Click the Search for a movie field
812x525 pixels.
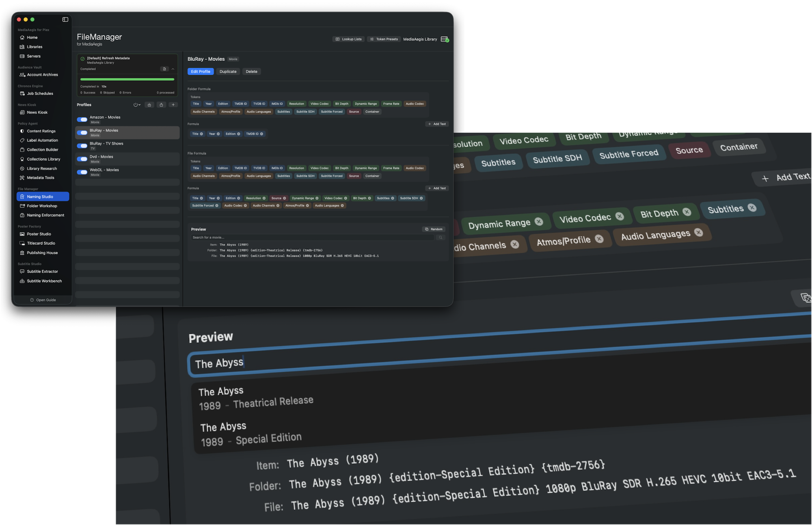(313, 238)
